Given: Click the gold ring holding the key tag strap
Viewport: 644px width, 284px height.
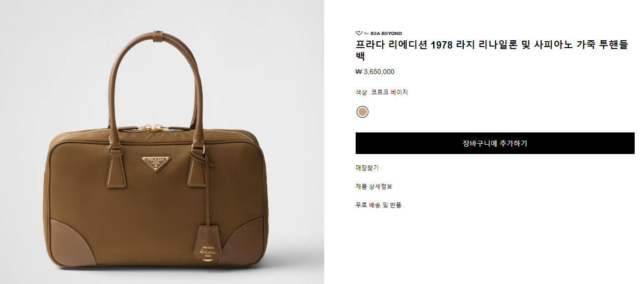Looking at the screenshot, I should [x=202, y=148].
